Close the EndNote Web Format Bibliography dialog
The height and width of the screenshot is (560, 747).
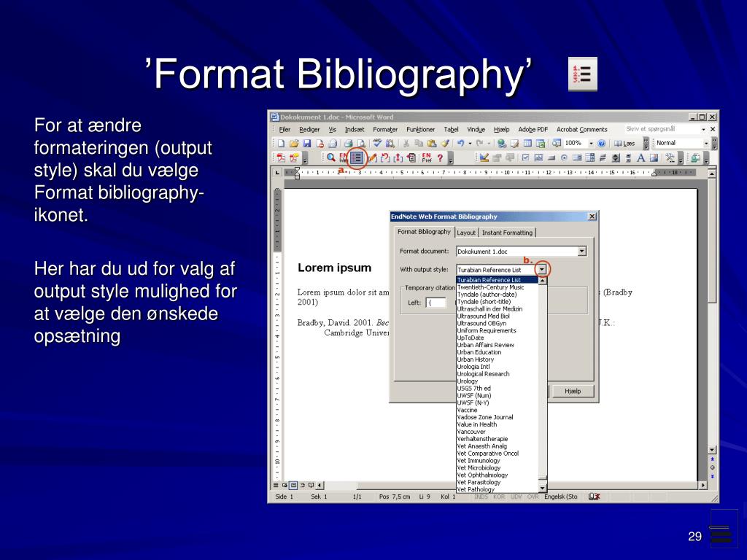pyautogui.click(x=592, y=217)
